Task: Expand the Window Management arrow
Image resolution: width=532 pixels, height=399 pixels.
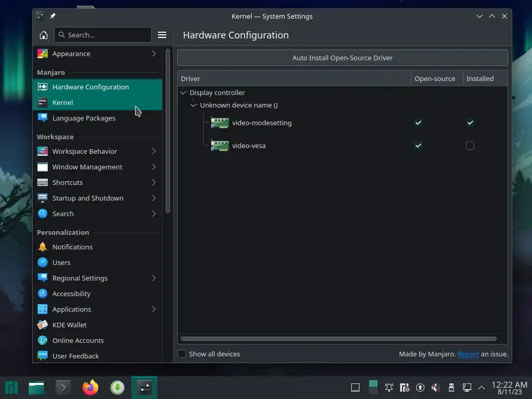Action: coord(154,167)
